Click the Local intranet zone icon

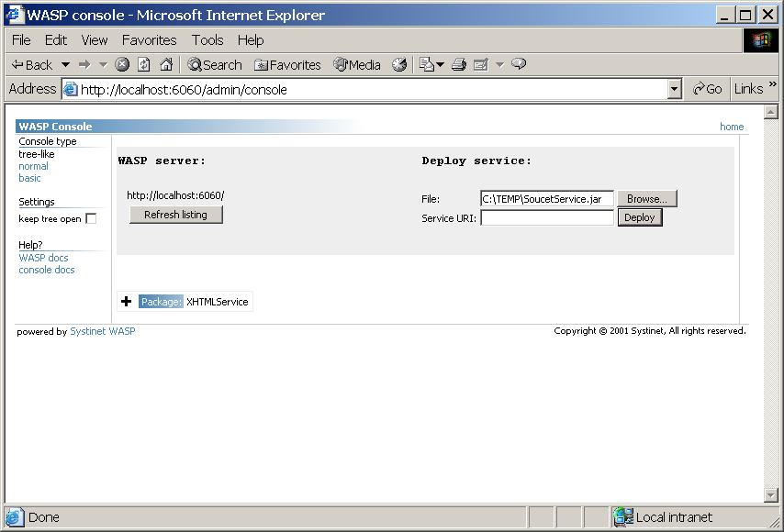tap(623, 517)
